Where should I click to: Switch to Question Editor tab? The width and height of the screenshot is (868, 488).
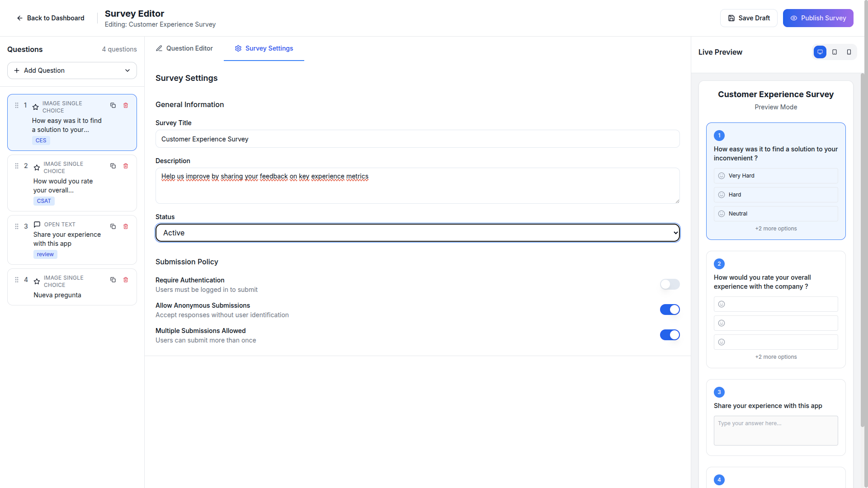[184, 48]
